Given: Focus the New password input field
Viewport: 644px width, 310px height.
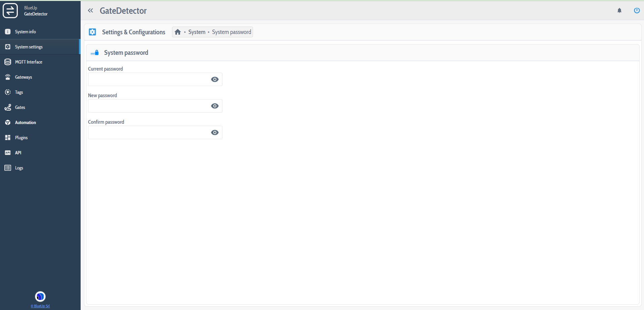Looking at the screenshot, I should (x=148, y=106).
